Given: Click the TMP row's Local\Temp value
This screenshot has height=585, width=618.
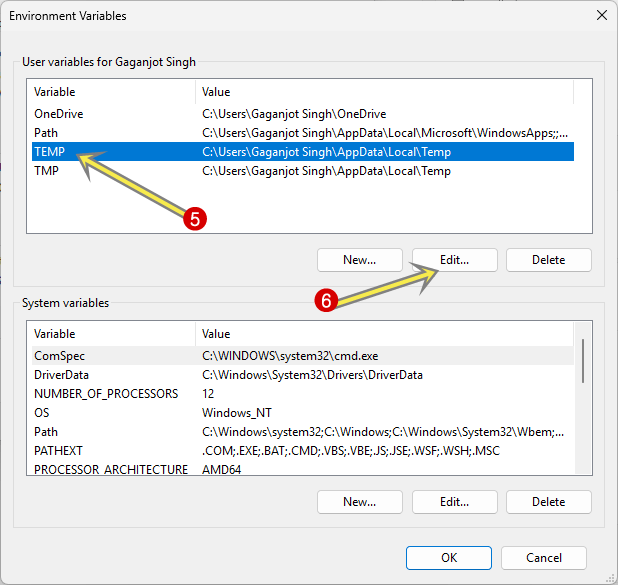Looking at the screenshot, I should coord(326,171).
